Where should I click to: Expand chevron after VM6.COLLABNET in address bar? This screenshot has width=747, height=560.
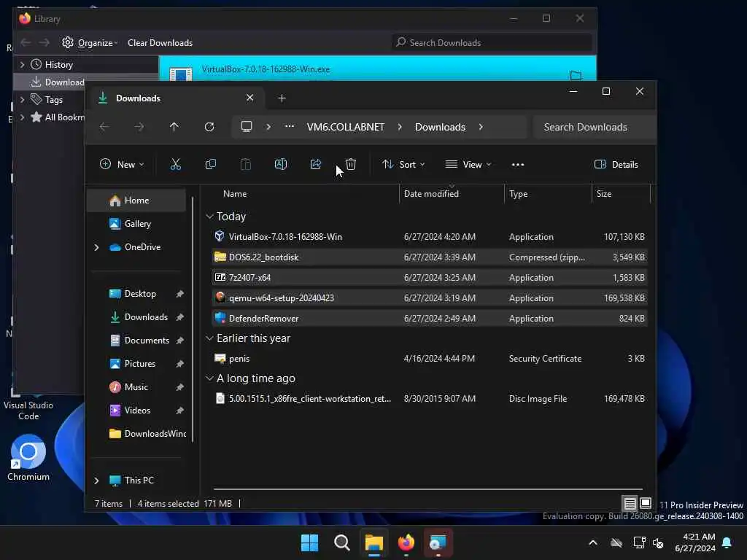coord(400,127)
